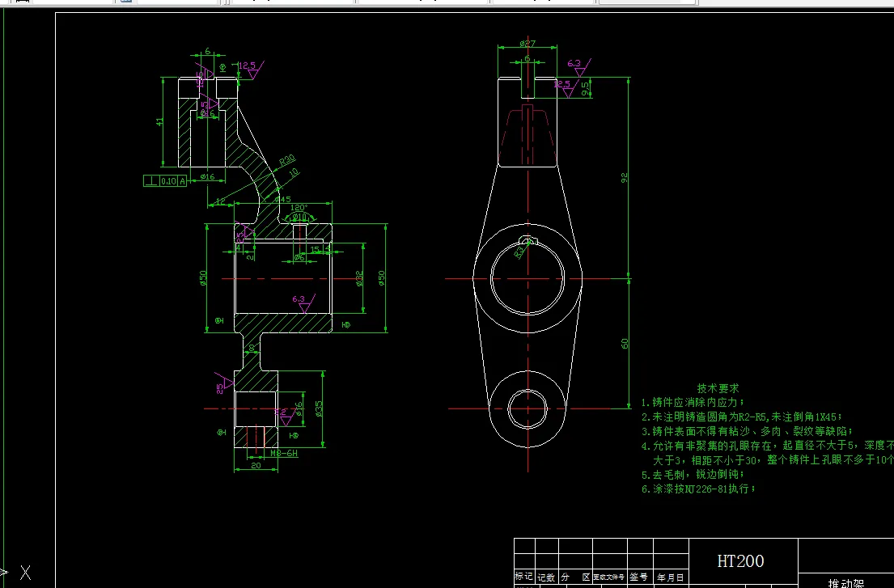Image resolution: width=894 pixels, height=588 pixels.
Task: Select the R30 radius dimension label
Action: [x=286, y=160]
